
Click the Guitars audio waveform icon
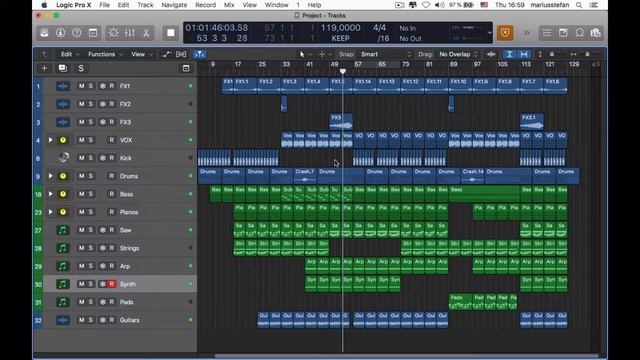tap(63, 320)
